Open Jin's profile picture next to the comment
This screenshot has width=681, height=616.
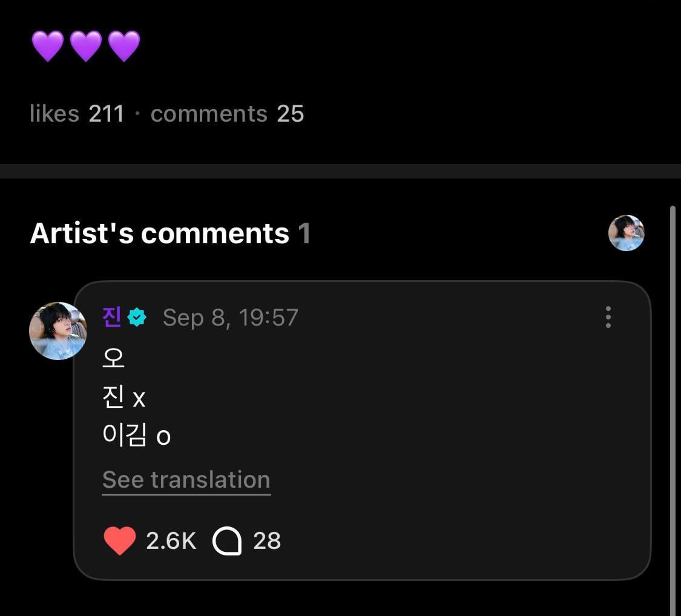pos(58,331)
